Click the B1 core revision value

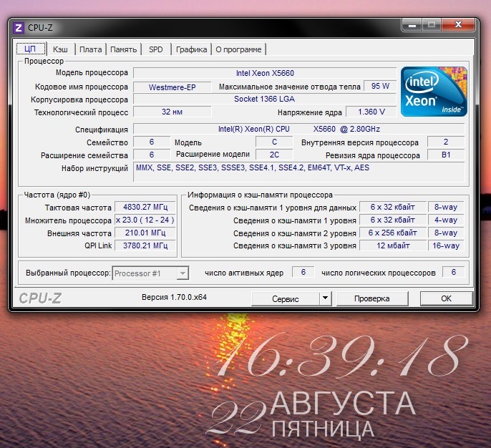pyautogui.click(x=446, y=155)
